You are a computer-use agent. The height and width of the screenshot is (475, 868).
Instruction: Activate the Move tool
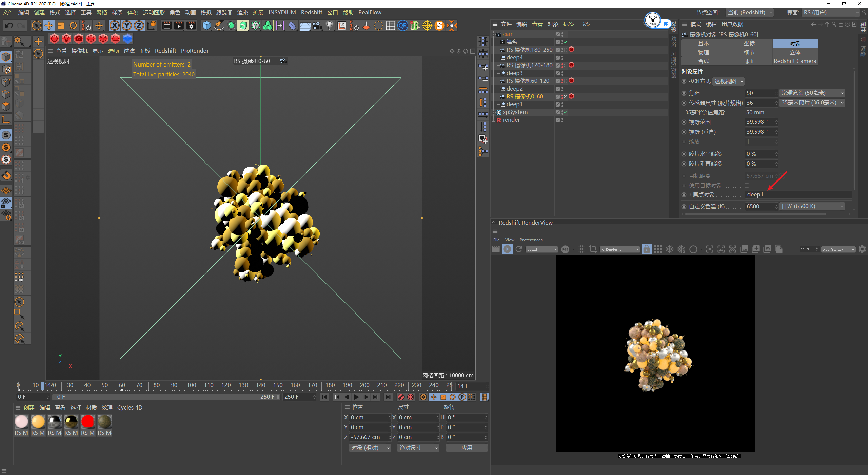click(49, 25)
